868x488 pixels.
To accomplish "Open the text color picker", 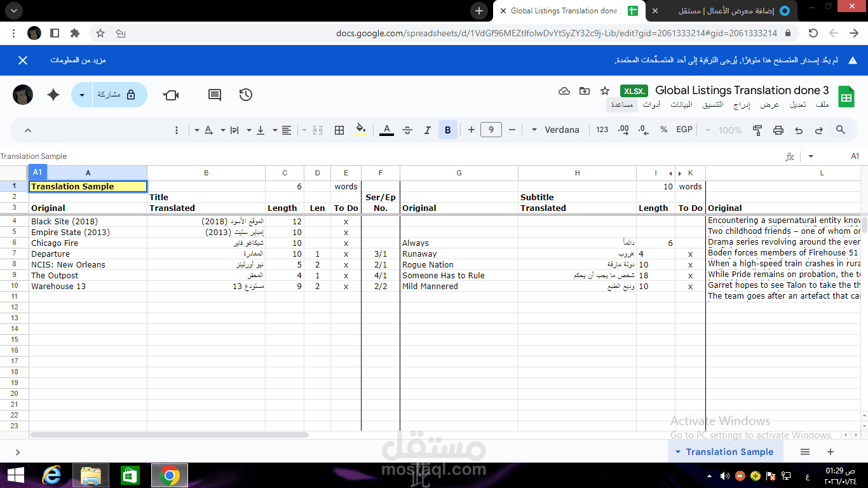I will click(x=386, y=130).
